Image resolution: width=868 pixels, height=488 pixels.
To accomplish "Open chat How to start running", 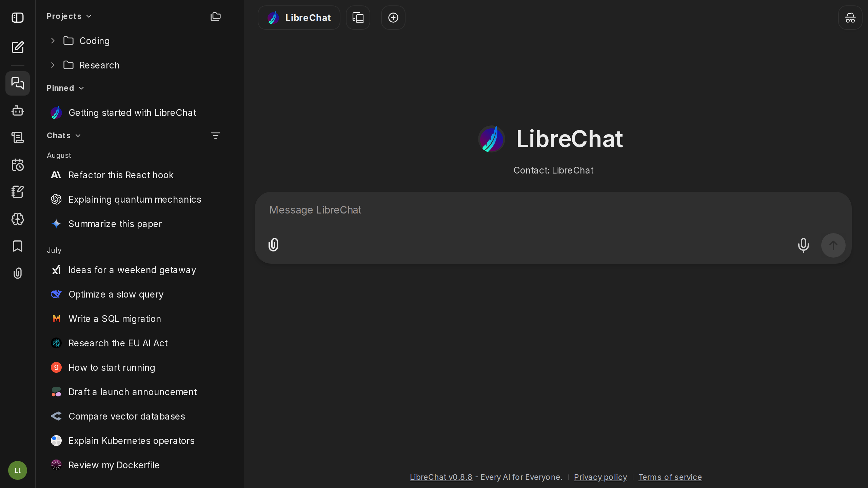I will pos(136,367).
